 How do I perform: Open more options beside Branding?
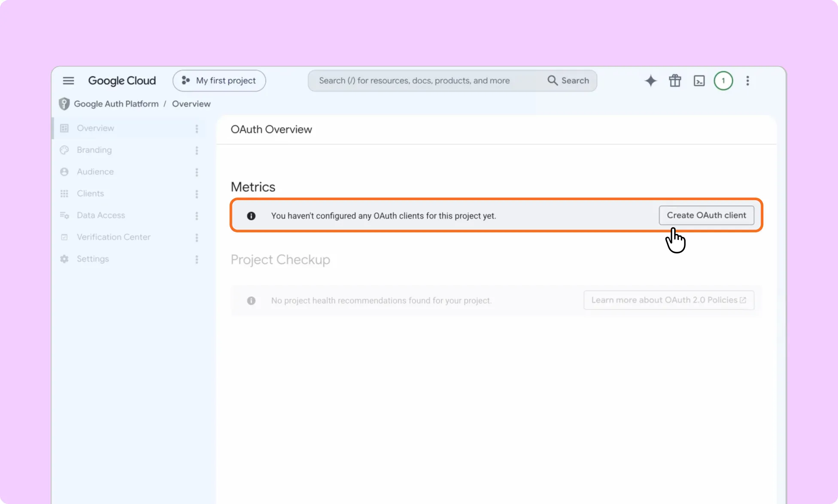[197, 150]
